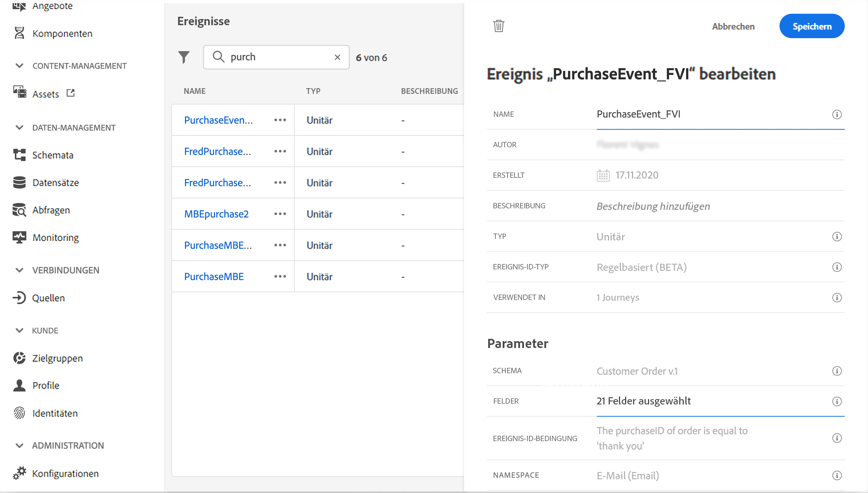Click the trash delete event icon
The height and width of the screenshot is (493, 868).
[x=498, y=26]
